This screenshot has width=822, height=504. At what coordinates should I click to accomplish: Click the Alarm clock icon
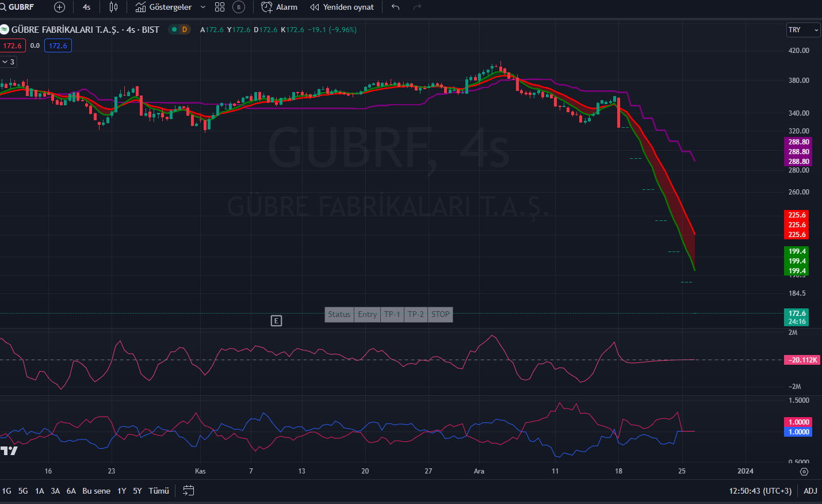(x=266, y=7)
